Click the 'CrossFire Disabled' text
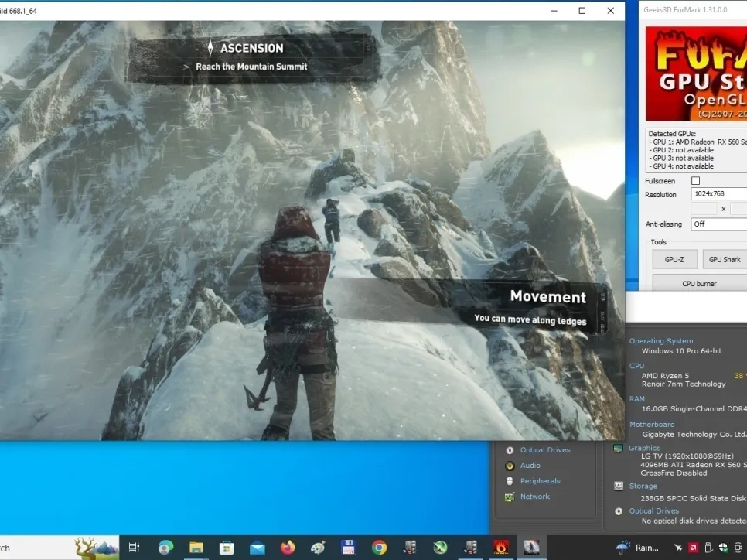This screenshot has width=747, height=560. (x=674, y=473)
